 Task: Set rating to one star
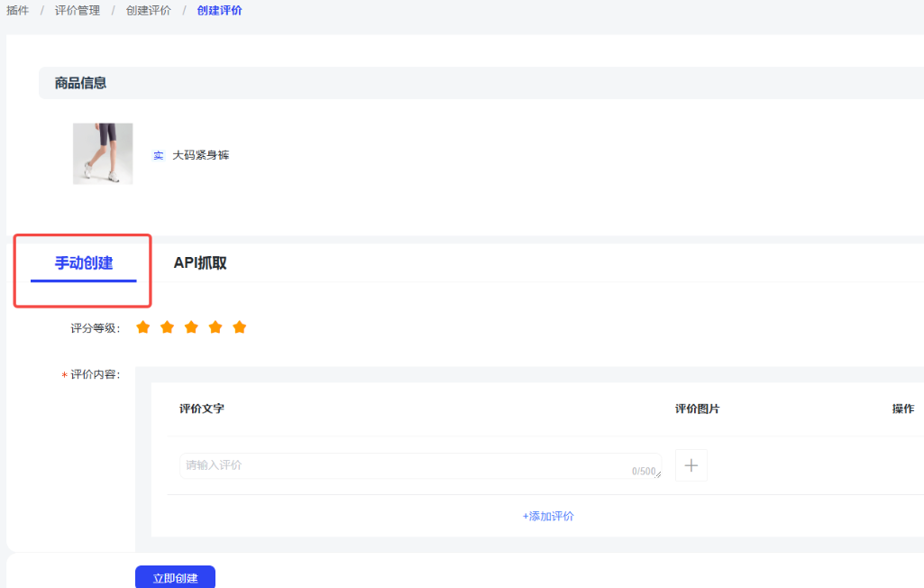point(142,327)
